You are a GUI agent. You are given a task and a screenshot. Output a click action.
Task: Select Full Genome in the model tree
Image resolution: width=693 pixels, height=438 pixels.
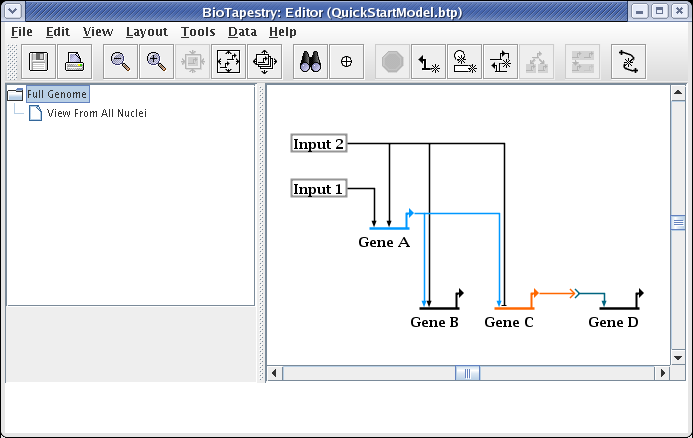click(x=57, y=94)
